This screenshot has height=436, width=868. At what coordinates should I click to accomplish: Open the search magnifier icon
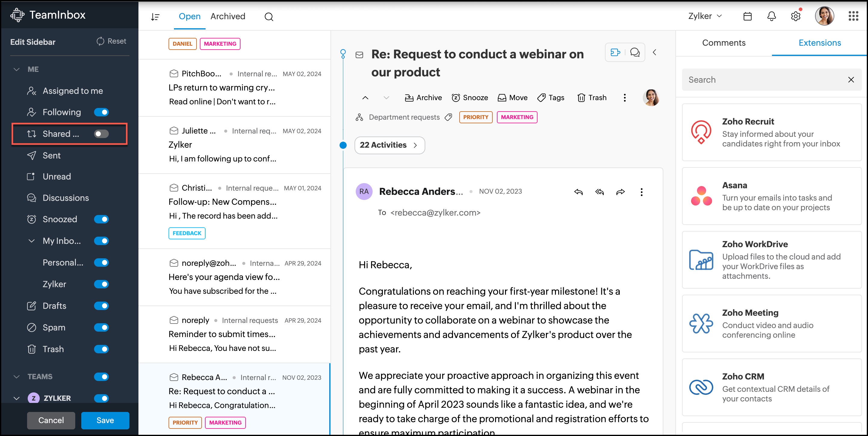click(x=268, y=17)
